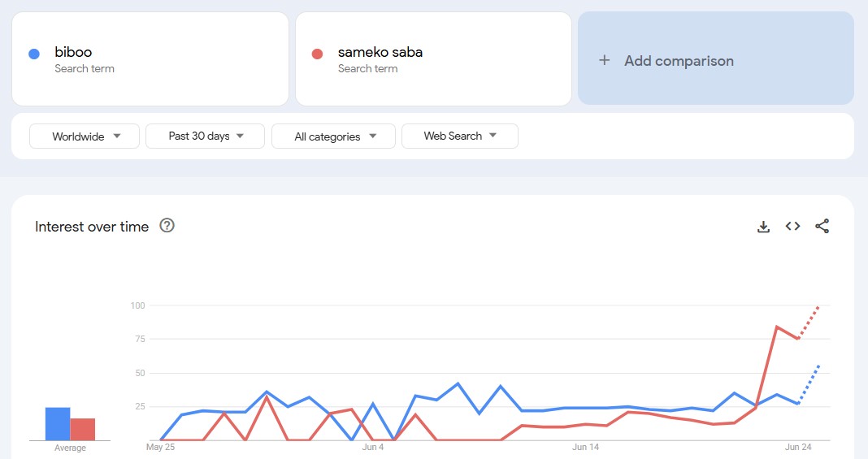Click the Jun 14 date label
Image resolution: width=868 pixels, height=459 pixels.
pyautogui.click(x=585, y=447)
